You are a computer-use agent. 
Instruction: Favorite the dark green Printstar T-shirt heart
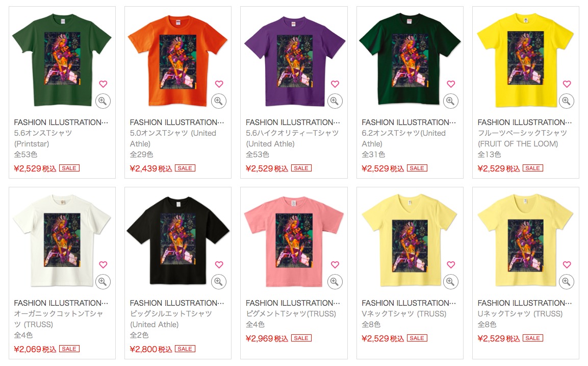tap(103, 84)
